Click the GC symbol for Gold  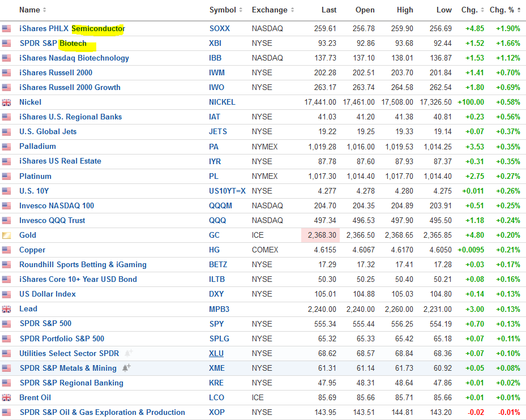[215, 235]
